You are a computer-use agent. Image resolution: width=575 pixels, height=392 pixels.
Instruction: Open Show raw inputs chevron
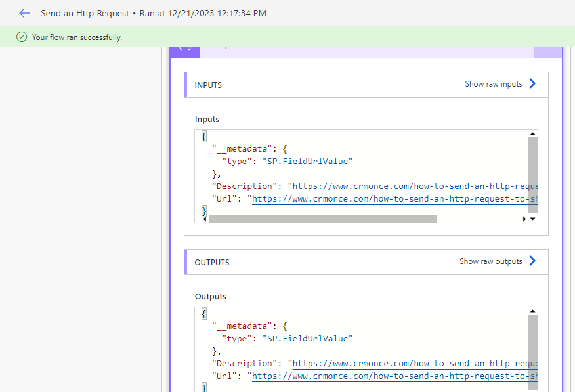532,83
